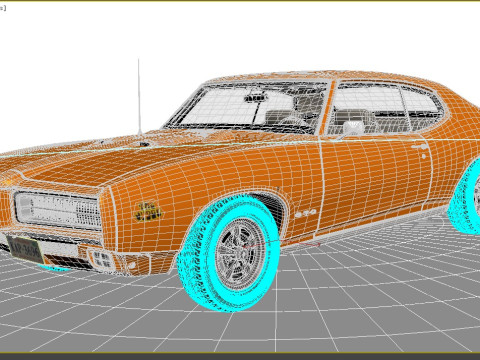Click the round marker lamp below the headlight
The height and width of the screenshot is (360, 480).
tap(132, 266)
